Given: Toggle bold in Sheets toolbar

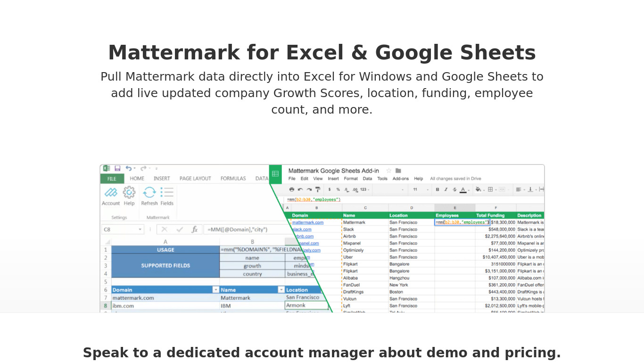Looking at the screenshot, I should click(438, 189).
